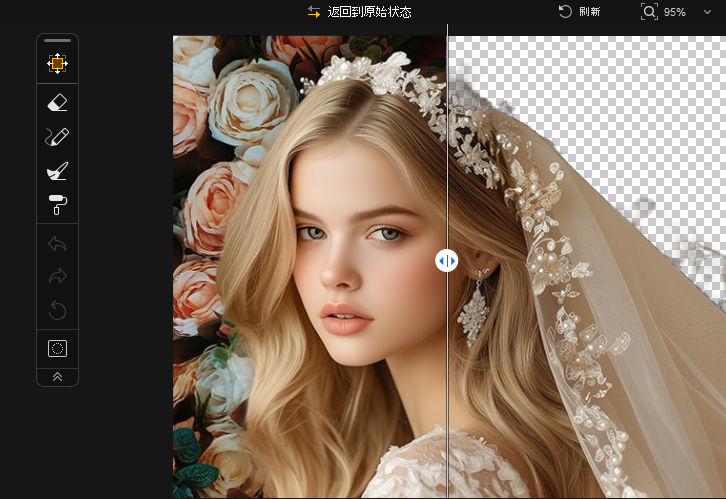726x499 pixels.
Task: Click the 95% zoom percentage value
Action: tap(675, 12)
